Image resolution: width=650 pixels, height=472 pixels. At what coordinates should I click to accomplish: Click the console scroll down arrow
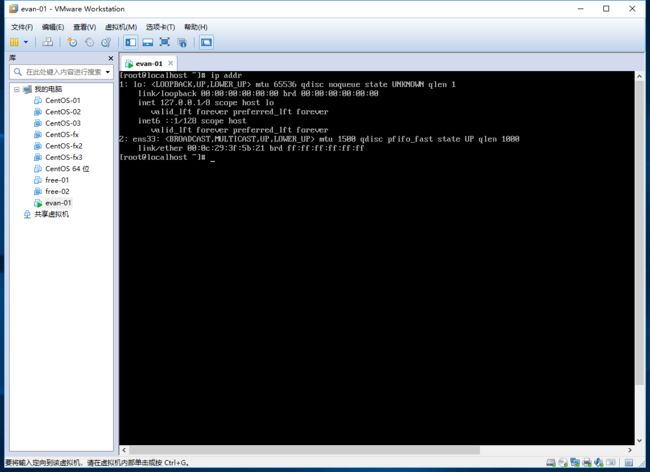click(x=639, y=440)
